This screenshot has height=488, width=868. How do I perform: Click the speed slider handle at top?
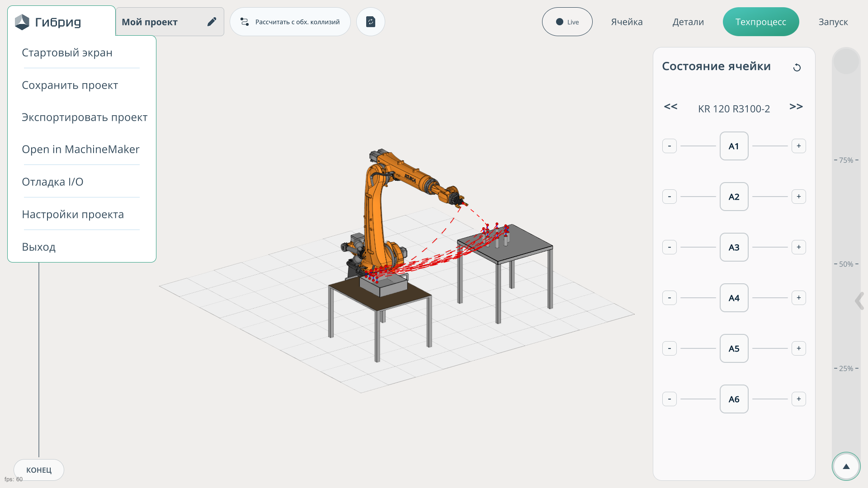coord(846,61)
